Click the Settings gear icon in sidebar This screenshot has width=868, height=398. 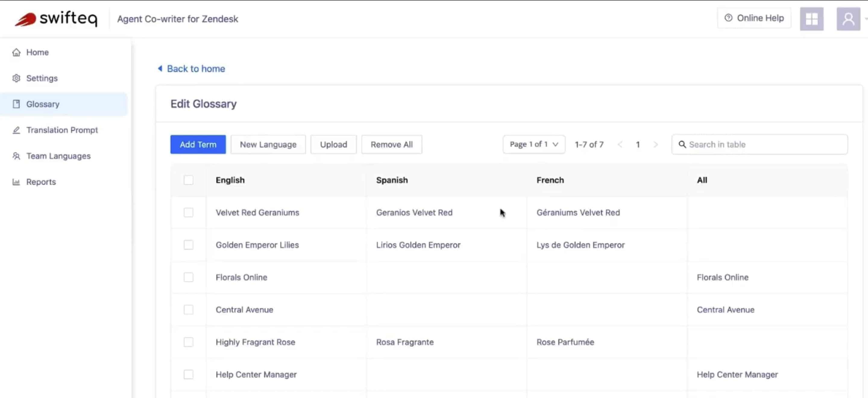tap(16, 78)
